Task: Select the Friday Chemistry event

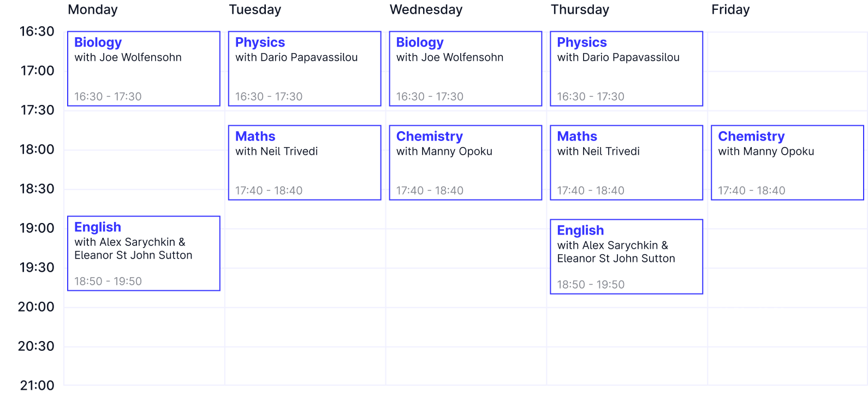Action: pyautogui.click(x=787, y=163)
